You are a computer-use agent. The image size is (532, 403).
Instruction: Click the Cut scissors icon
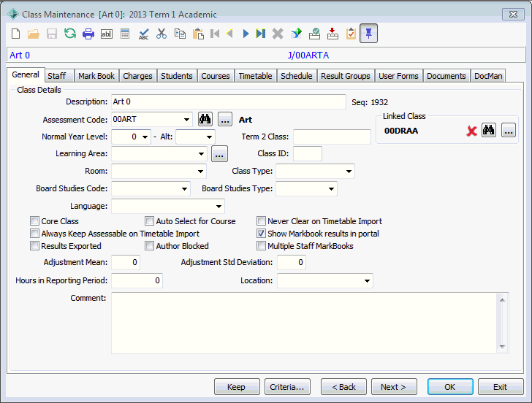coord(161,34)
